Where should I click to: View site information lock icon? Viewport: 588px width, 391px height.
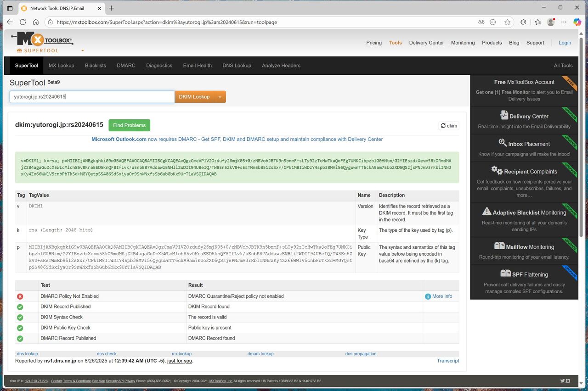coord(50,22)
